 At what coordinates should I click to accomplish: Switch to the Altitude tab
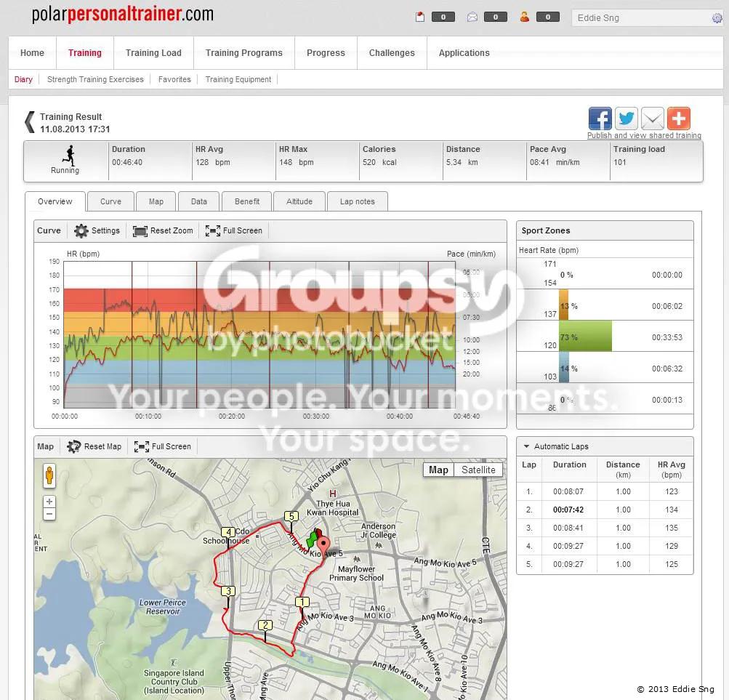click(x=299, y=201)
